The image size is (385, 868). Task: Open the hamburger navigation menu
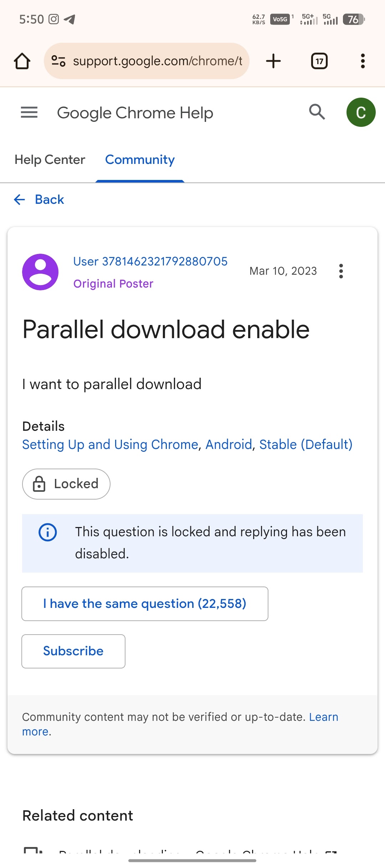[x=29, y=113]
